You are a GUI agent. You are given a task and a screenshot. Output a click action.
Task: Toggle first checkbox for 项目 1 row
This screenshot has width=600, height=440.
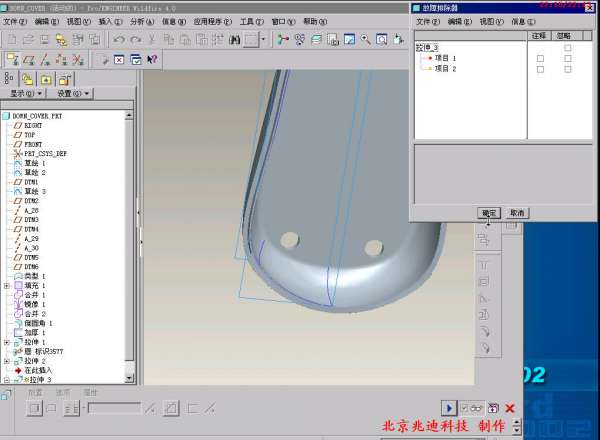[x=541, y=59]
